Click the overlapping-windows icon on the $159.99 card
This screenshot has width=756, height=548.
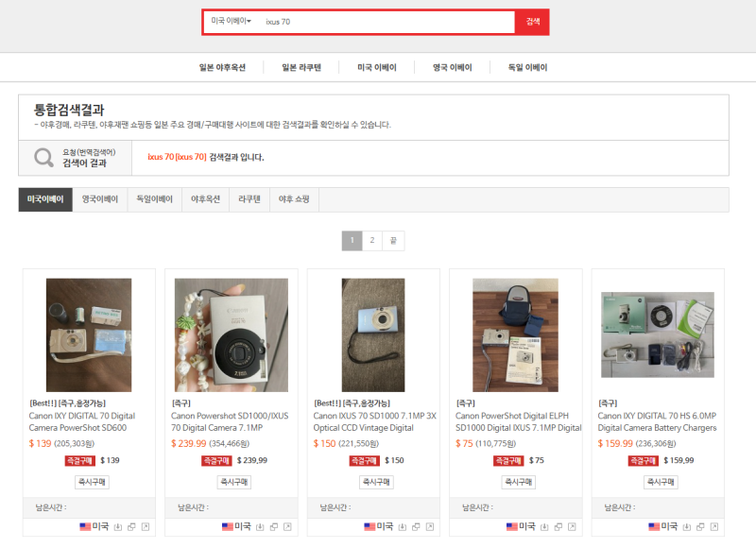pos(700,527)
